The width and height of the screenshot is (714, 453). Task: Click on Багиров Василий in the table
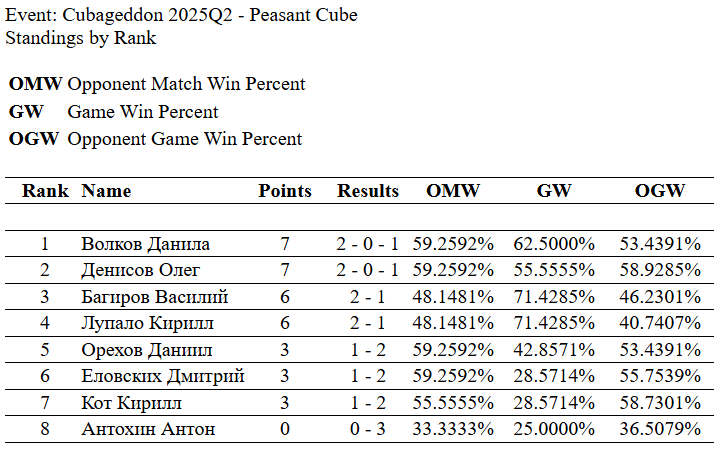(155, 297)
